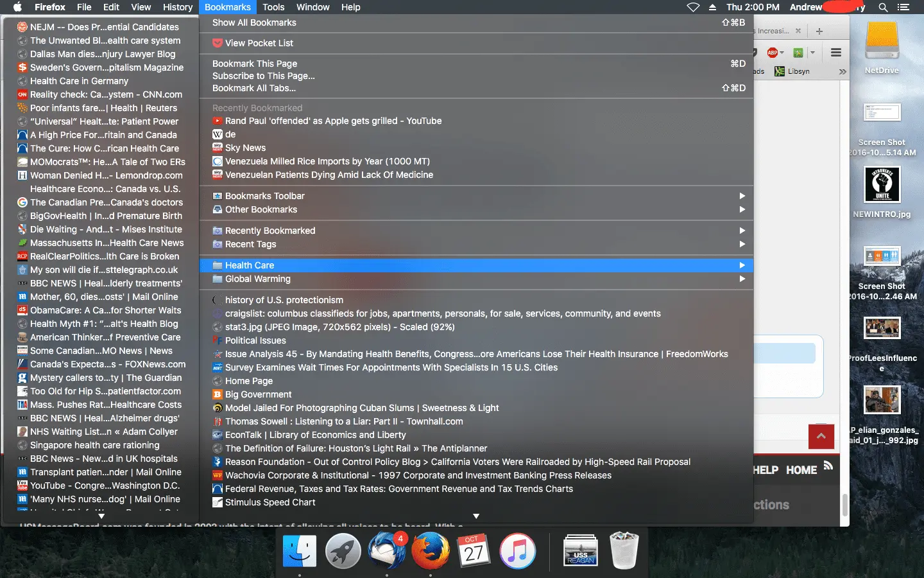Open Launchpad from the dock

[x=343, y=551]
